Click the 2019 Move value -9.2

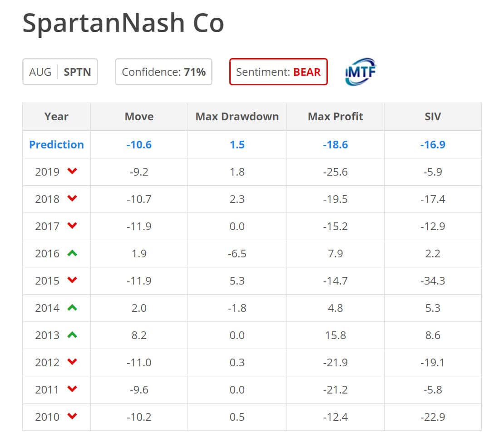tap(139, 172)
